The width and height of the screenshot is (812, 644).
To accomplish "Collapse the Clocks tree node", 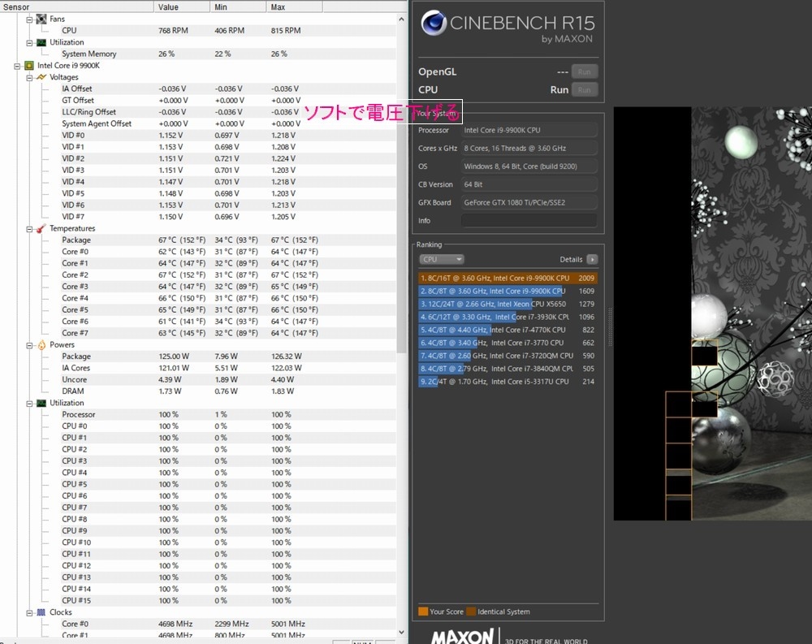I will pyautogui.click(x=29, y=612).
